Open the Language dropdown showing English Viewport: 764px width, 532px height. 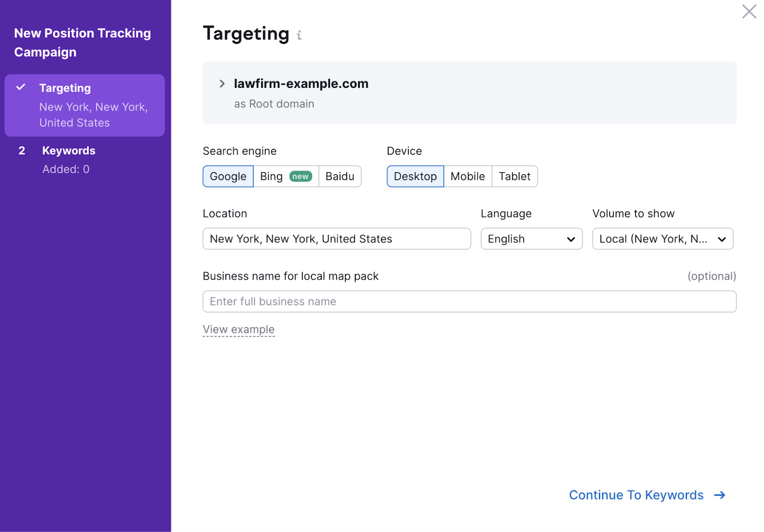(531, 239)
